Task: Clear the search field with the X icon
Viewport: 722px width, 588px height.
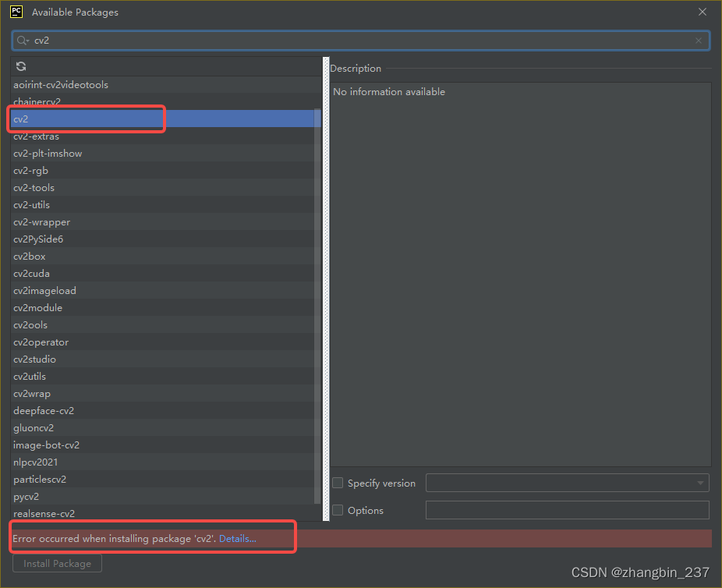Action: coord(698,41)
